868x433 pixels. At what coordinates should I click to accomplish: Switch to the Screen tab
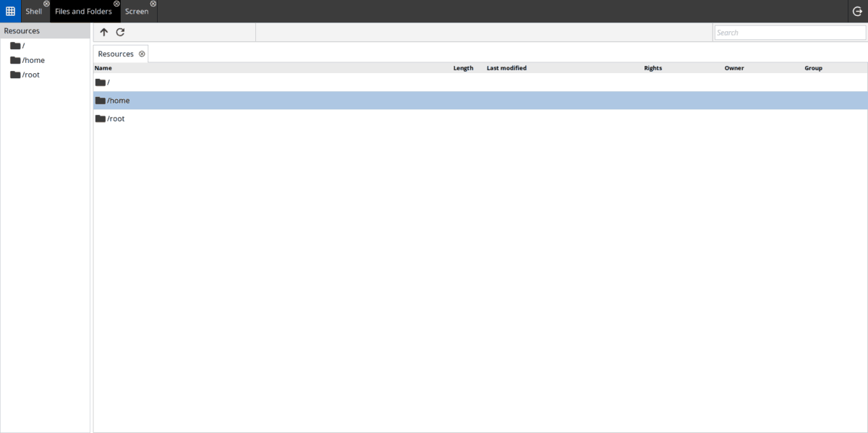pyautogui.click(x=137, y=12)
